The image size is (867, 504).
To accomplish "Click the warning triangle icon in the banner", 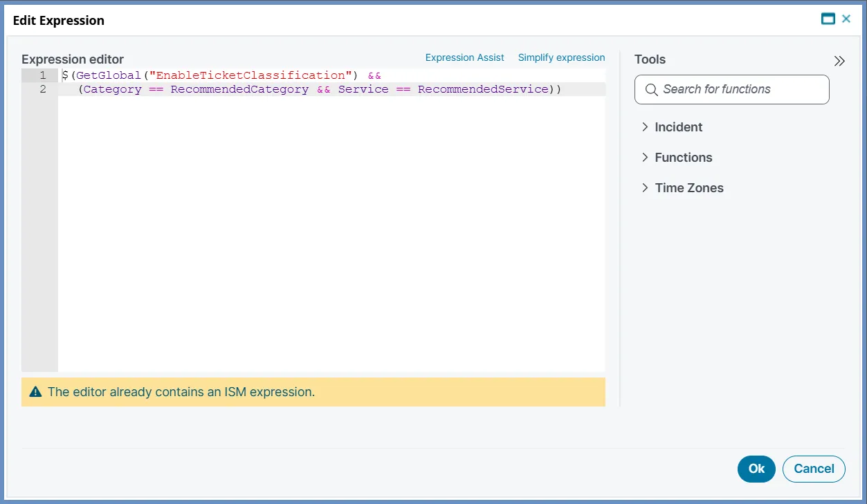I will (x=35, y=392).
